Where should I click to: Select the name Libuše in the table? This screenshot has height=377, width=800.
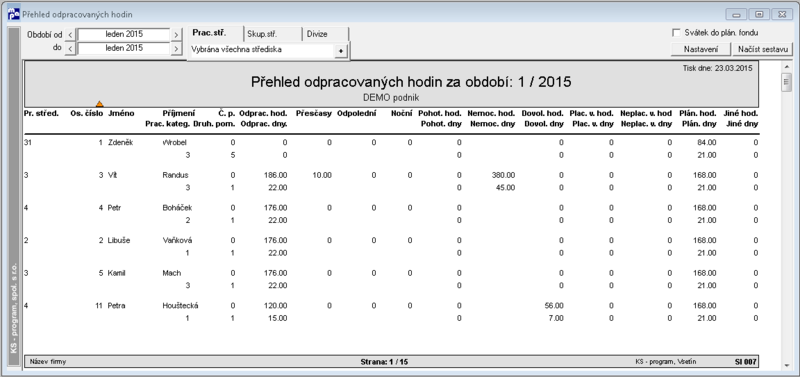118,240
